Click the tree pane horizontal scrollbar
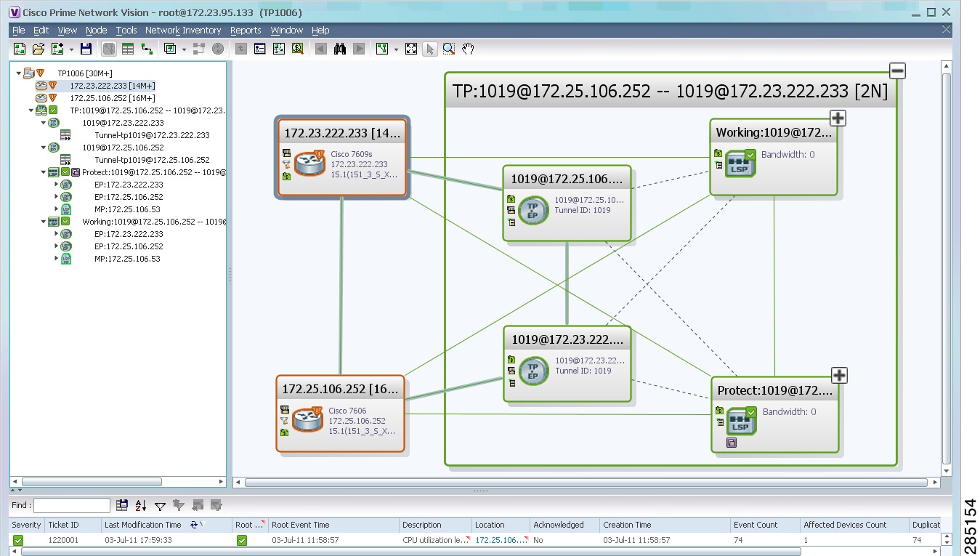980x556 pixels. tap(92, 482)
